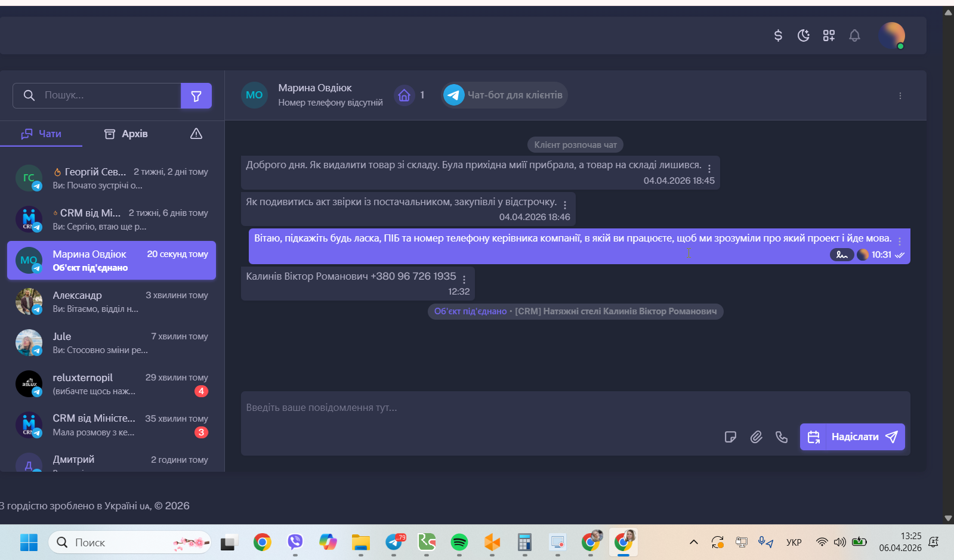Image resolution: width=954 pixels, height=560 pixels.
Task: Click УКР language indicator
Action: coord(794,543)
